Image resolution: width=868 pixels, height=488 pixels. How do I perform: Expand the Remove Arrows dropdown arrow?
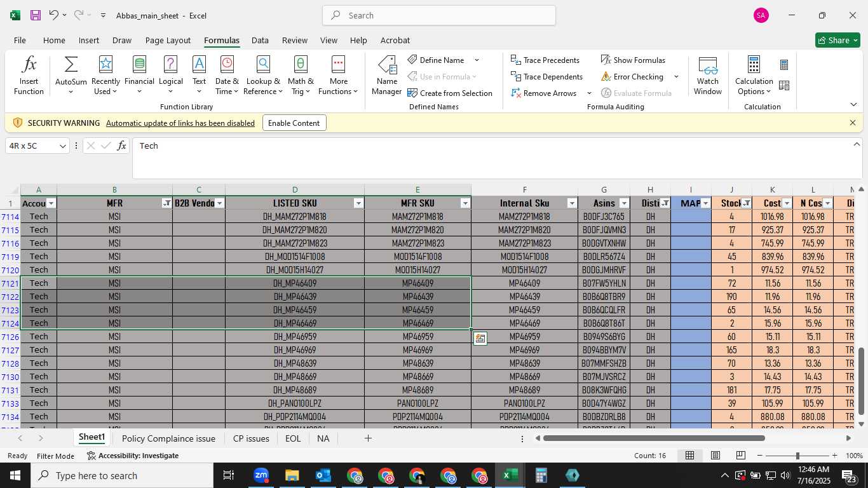(x=589, y=93)
